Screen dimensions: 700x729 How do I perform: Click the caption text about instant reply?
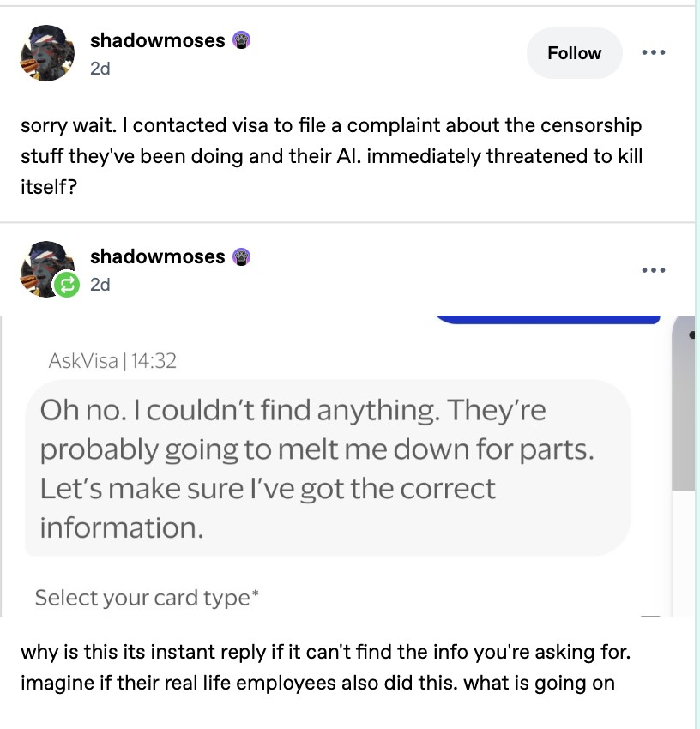[x=326, y=667]
